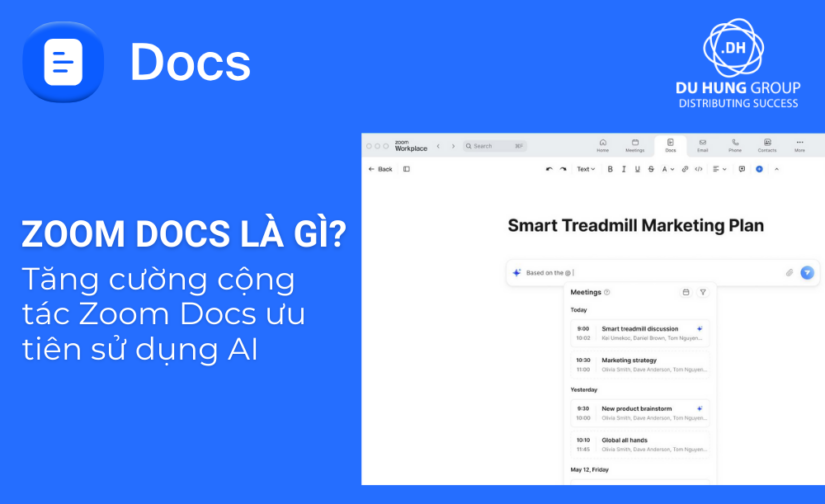The width and height of the screenshot is (825, 504).
Task: Click the sparkle icon on New product brainstorm
Action: click(700, 408)
